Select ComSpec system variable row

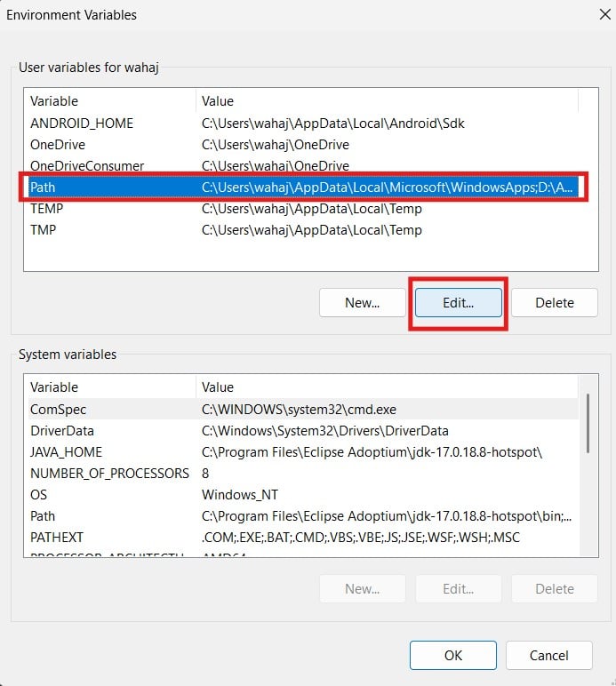[x=59, y=410]
